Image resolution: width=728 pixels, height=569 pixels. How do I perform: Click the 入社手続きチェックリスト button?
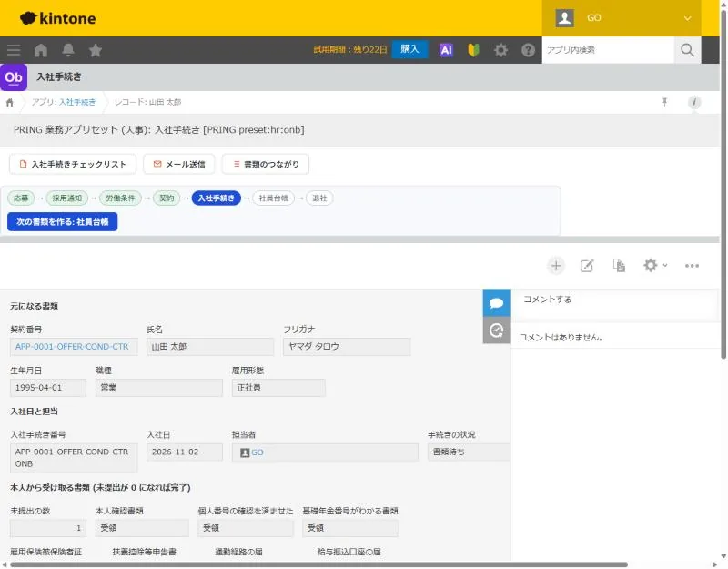coord(73,165)
